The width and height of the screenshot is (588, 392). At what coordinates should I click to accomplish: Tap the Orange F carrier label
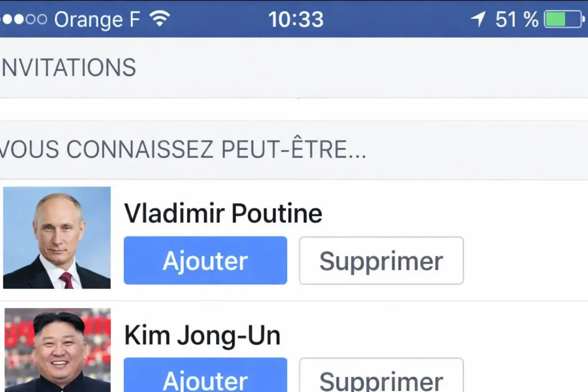[x=97, y=20]
